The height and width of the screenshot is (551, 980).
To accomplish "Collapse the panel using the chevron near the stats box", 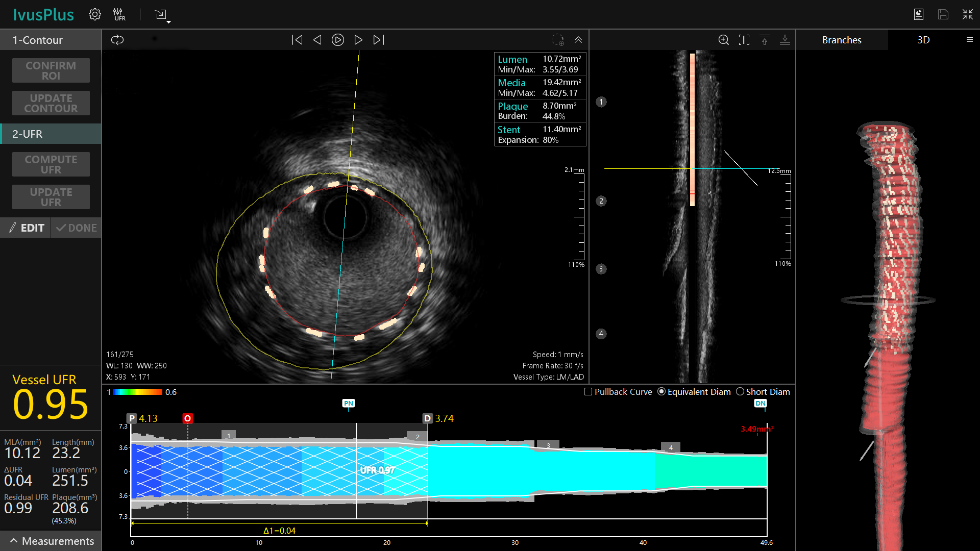I will click(578, 39).
